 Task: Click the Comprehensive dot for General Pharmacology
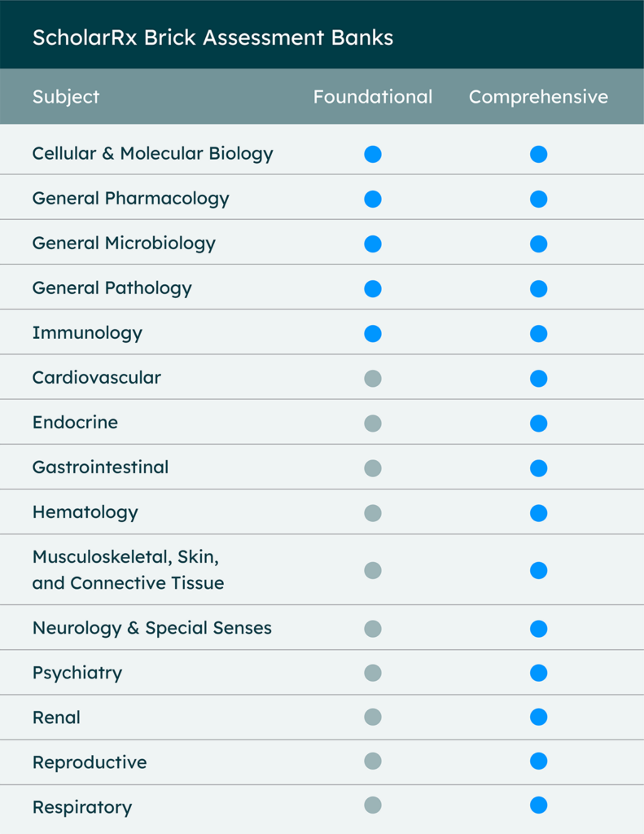click(539, 199)
